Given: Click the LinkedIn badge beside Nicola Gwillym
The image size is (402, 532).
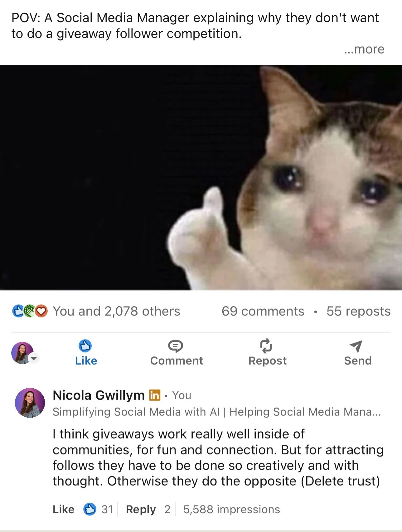Looking at the screenshot, I should pos(155,395).
